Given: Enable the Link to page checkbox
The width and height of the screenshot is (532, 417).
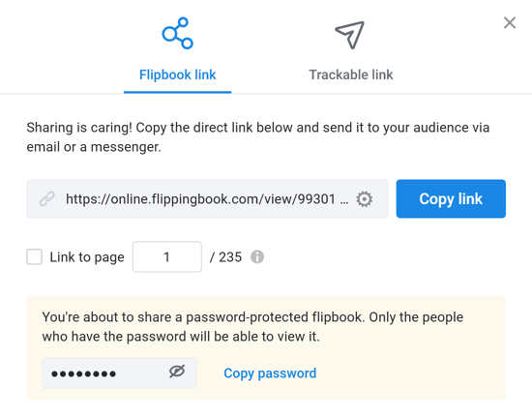Looking at the screenshot, I should 34,256.
